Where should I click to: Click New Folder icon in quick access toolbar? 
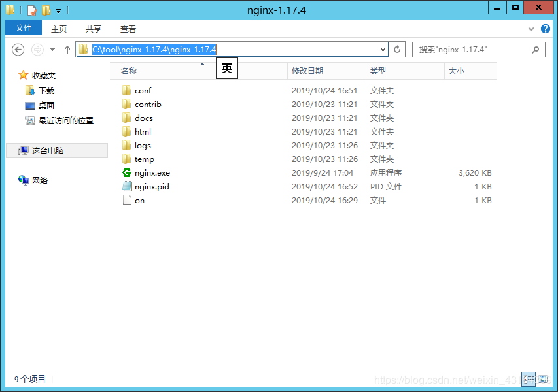(x=46, y=10)
